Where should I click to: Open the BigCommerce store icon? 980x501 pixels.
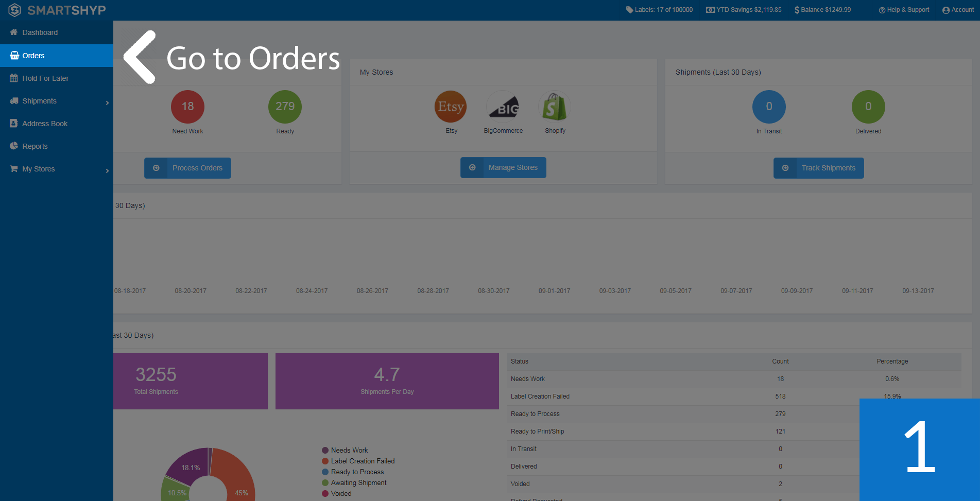[503, 107]
